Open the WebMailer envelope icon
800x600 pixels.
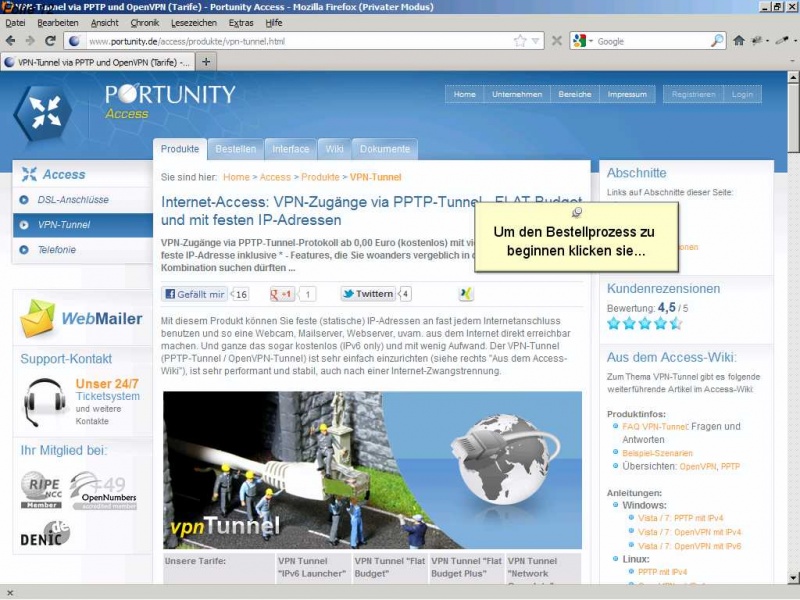[x=38, y=318]
